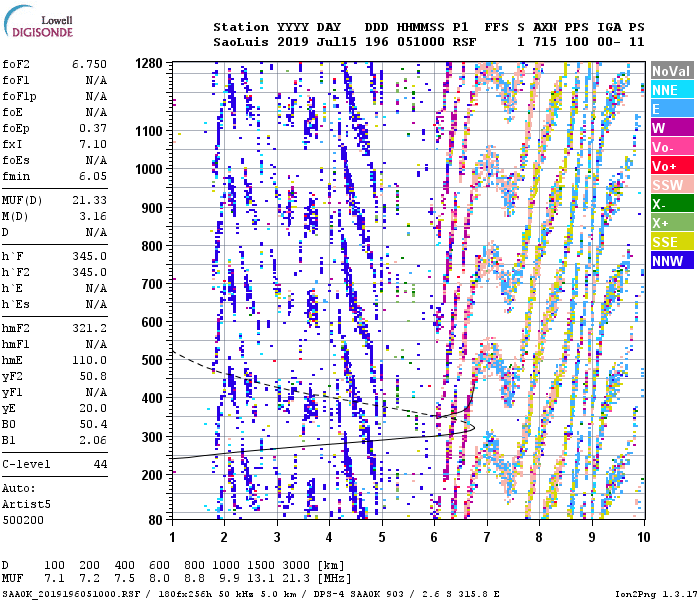700x600 pixels.
Task: Select the SSE legend swatch
Action: pyautogui.click(x=672, y=242)
